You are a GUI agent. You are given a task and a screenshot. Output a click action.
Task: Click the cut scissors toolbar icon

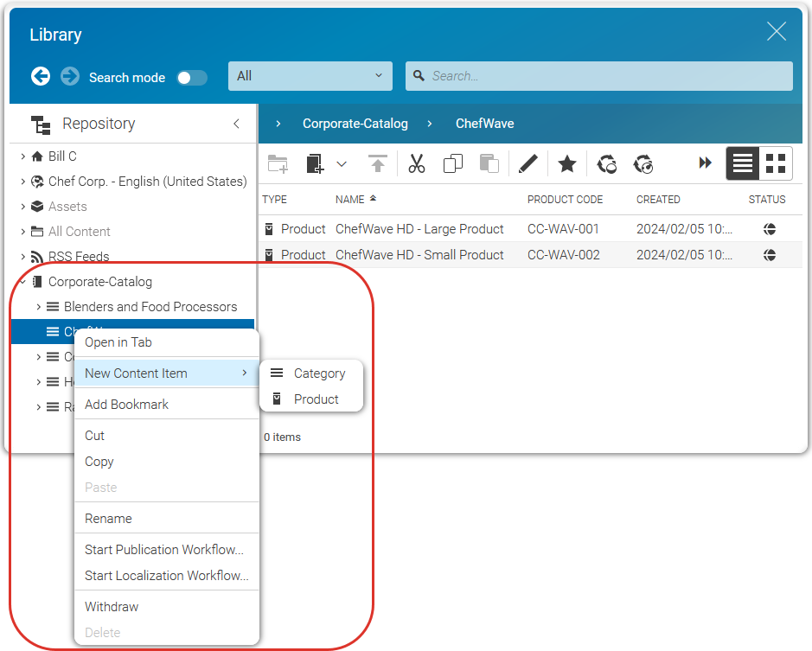tap(417, 163)
